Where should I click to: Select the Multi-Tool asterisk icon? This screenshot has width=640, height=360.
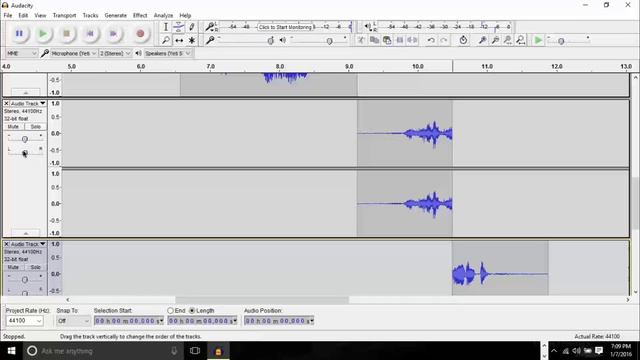pos(191,40)
